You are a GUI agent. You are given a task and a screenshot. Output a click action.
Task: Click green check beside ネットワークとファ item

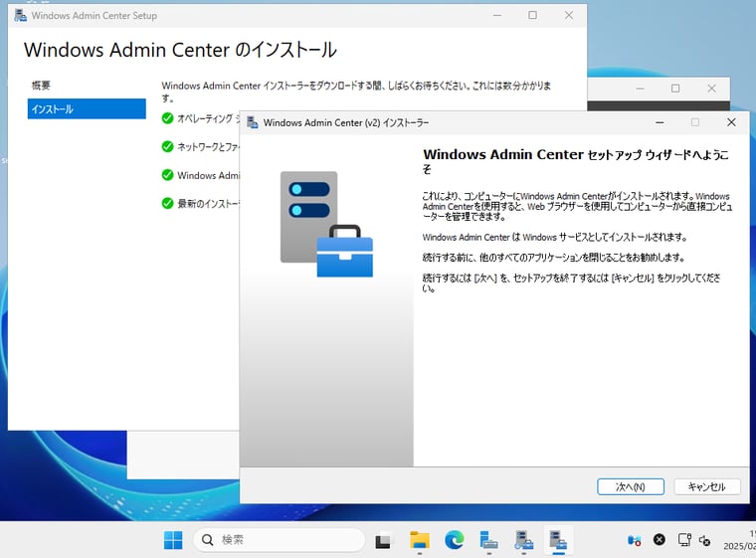point(167,146)
